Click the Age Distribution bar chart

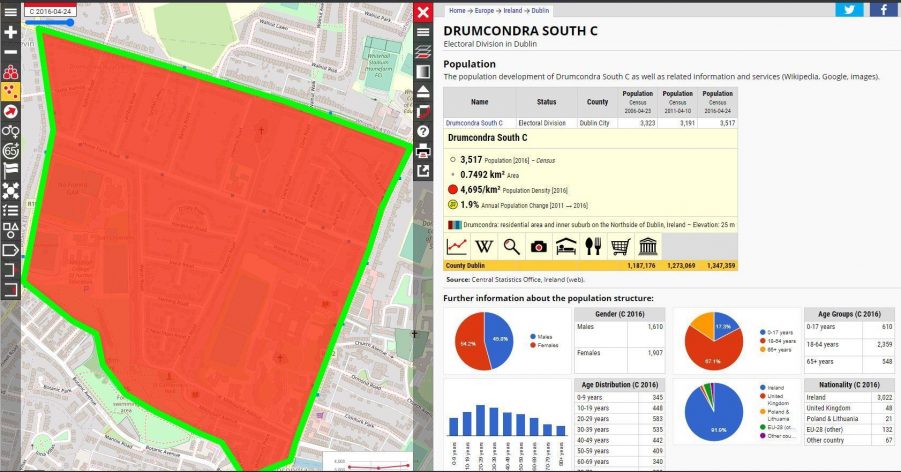point(507,424)
